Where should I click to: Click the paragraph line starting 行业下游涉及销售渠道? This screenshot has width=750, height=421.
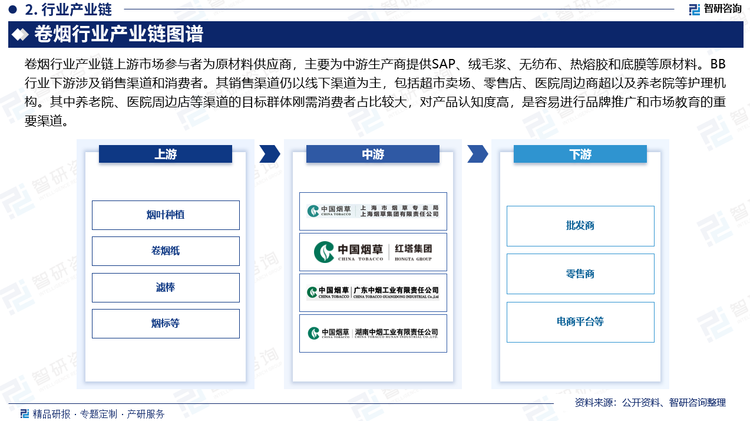click(375, 83)
